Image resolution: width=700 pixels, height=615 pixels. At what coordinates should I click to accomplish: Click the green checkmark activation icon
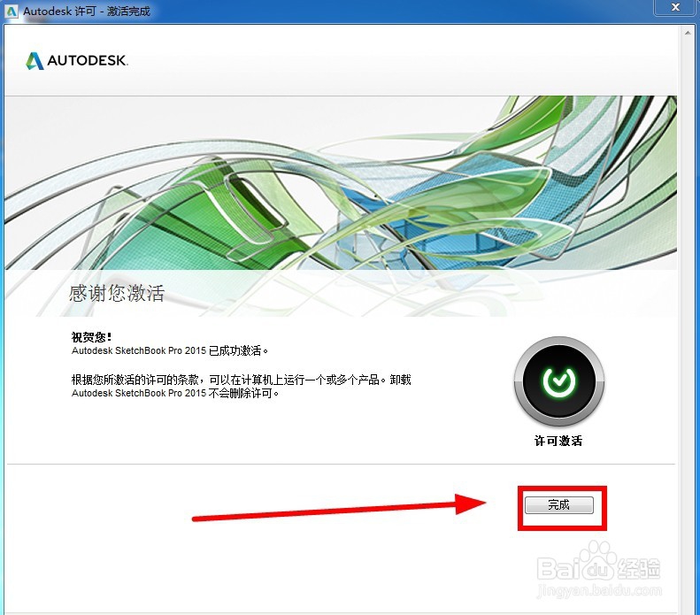point(559,381)
